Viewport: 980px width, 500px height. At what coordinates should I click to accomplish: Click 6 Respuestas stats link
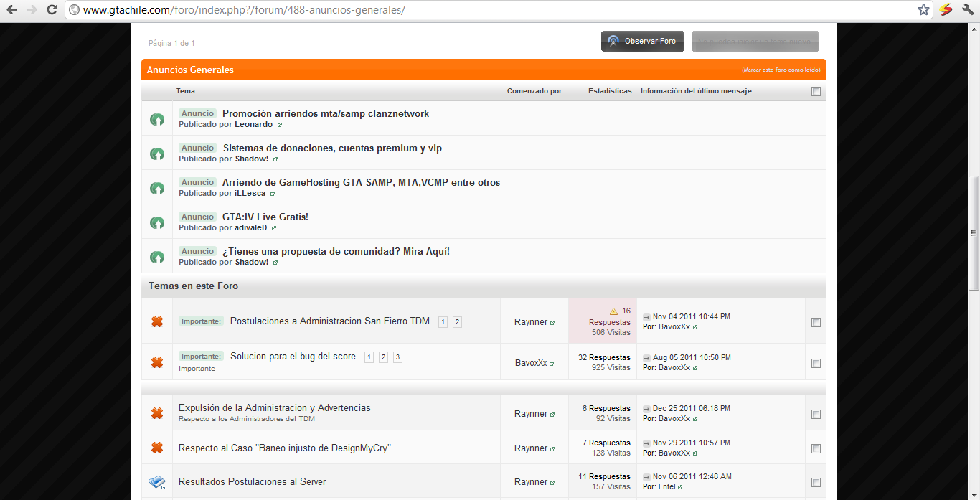[x=606, y=408]
